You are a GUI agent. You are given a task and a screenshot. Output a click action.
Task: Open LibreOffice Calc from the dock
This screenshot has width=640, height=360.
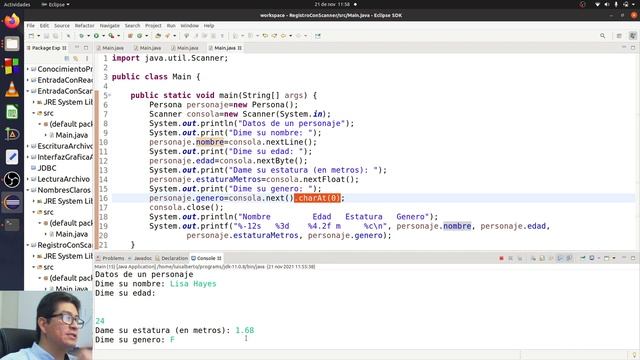[12, 112]
